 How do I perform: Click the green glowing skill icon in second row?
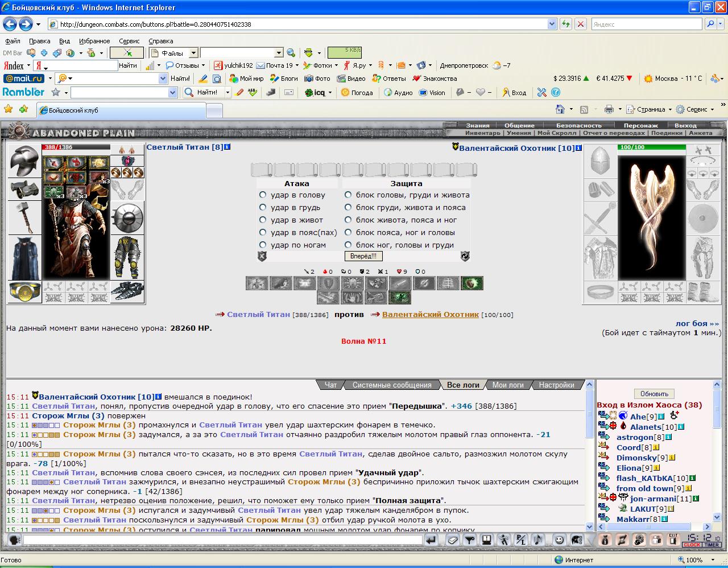click(400, 297)
